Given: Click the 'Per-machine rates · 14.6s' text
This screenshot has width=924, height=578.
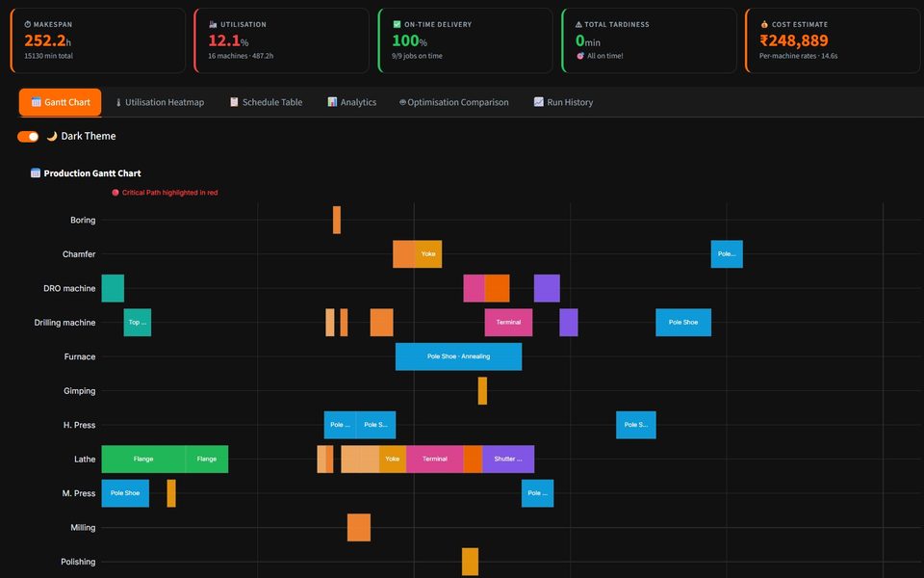Looking at the screenshot, I should coord(798,56).
